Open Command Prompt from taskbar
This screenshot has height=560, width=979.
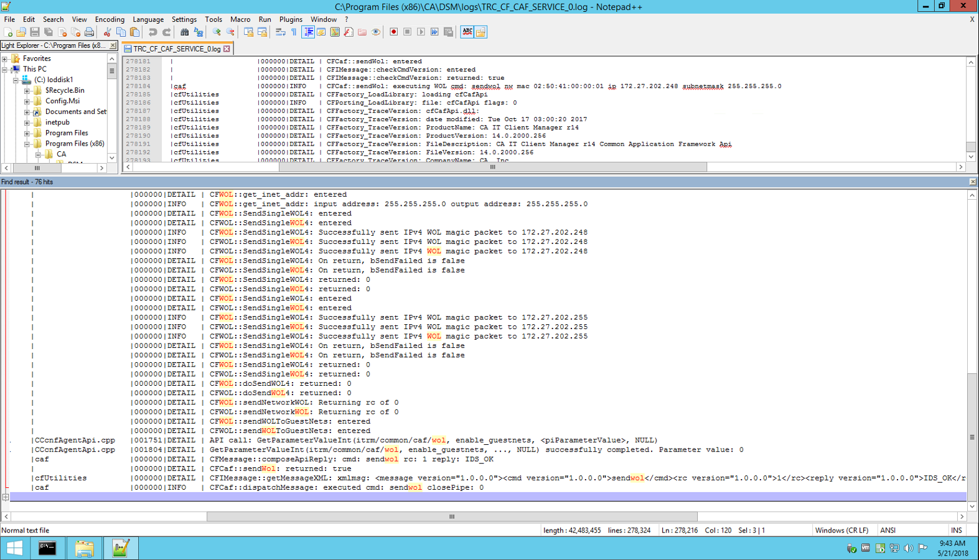(x=47, y=548)
